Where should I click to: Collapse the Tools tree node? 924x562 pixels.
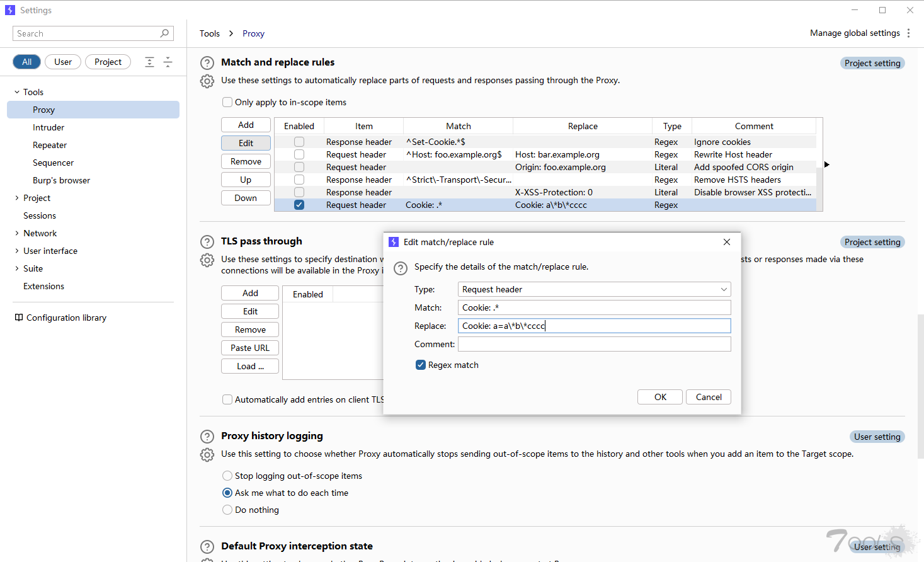[x=17, y=92]
